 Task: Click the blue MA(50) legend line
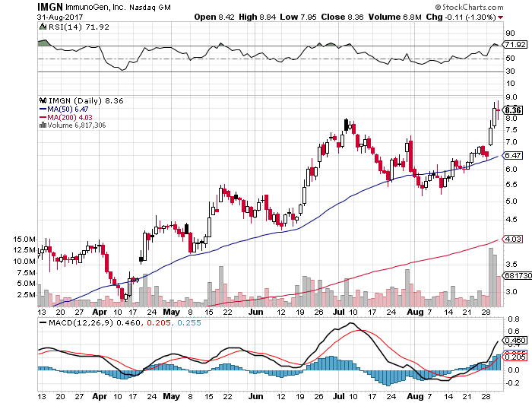[43, 109]
